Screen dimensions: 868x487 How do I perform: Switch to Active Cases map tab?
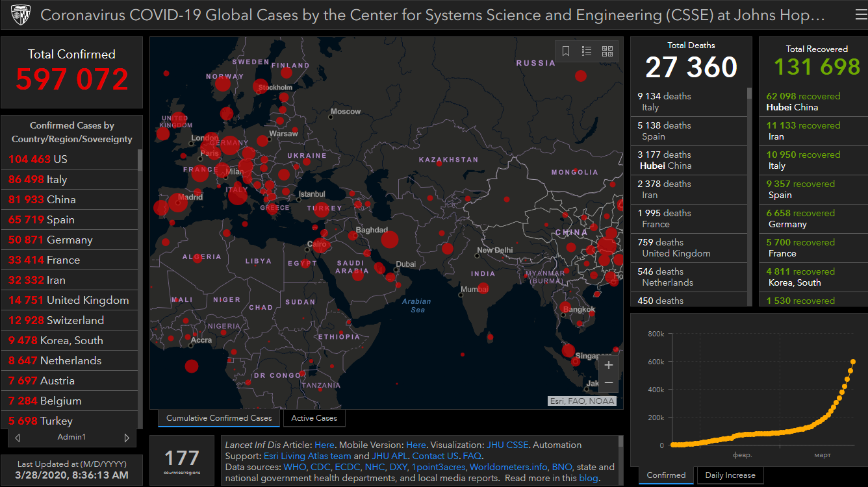(314, 418)
